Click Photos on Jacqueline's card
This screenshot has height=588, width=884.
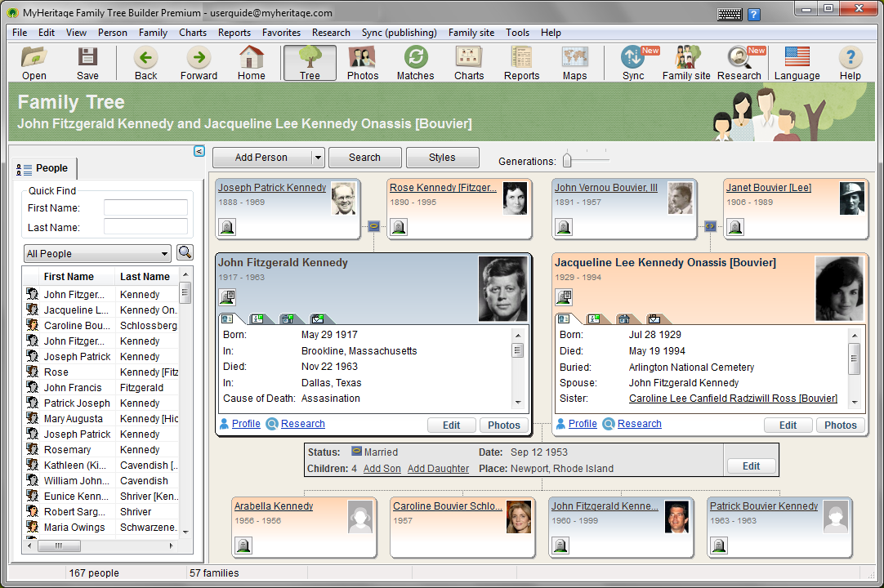click(841, 425)
